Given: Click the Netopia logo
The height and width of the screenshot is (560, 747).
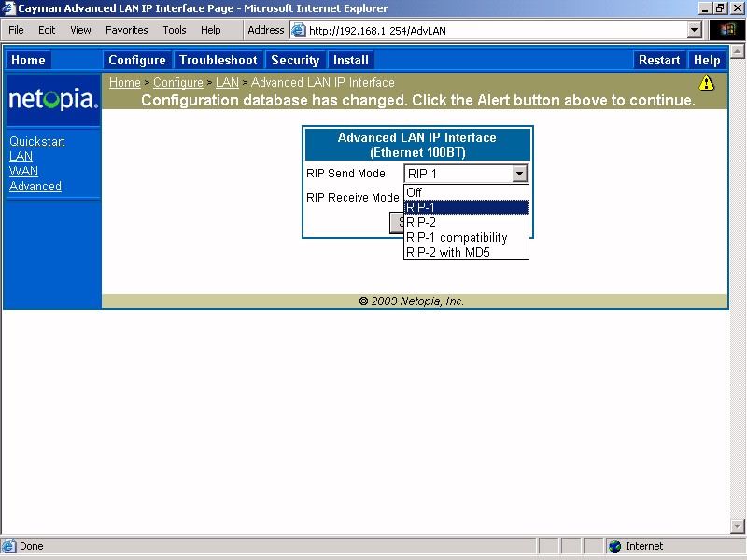Looking at the screenshot, I should [53, 99].
